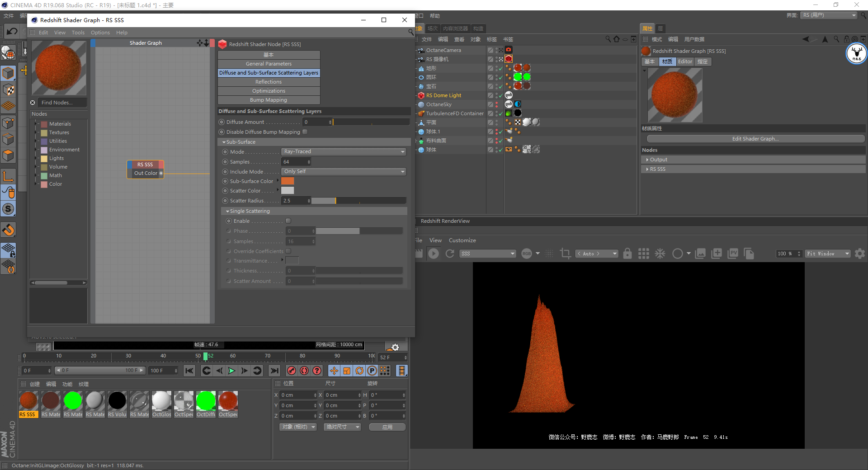Image resolution: width=868 pixels, height=470 pixels.
Task: Check Disable Diffuse Bump Mapping box
Action: [305, 132]
